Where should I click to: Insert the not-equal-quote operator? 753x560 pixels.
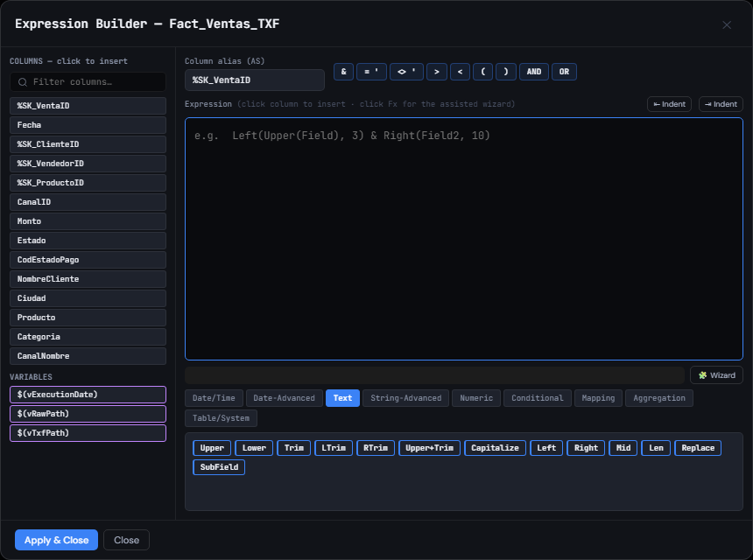(x=407, y=72)
